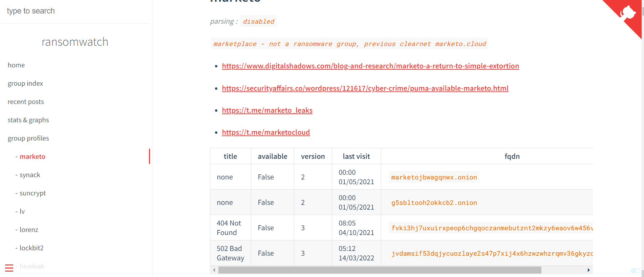Viewport: 644px width, 277px height.
Task: Click the 'available' column header
Action: tap(273, 156)
